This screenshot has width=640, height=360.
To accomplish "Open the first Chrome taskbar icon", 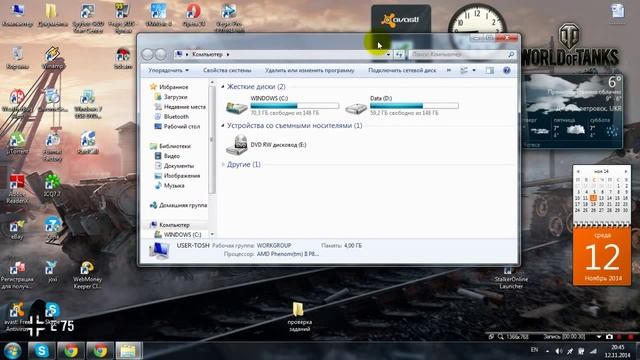I will tap(71, 351).
